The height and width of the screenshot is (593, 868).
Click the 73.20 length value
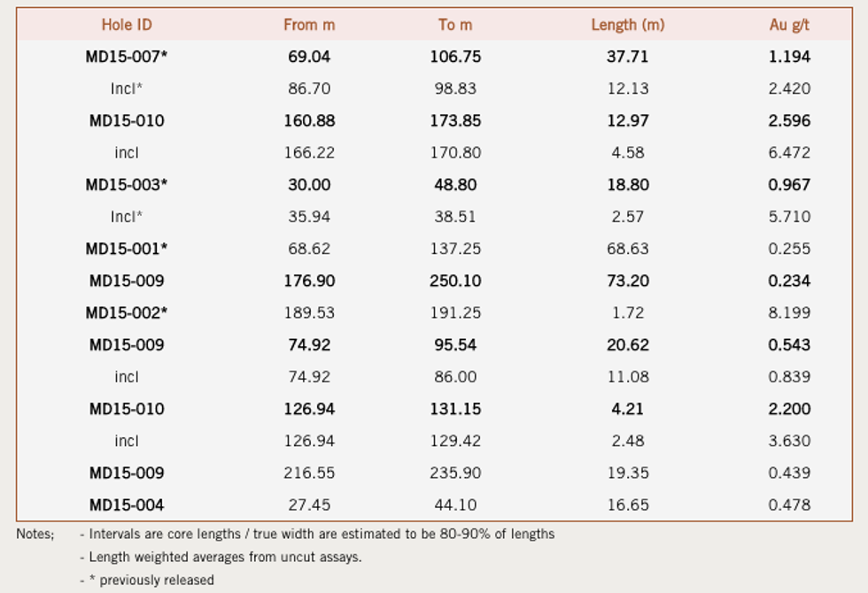click(627, 281)
